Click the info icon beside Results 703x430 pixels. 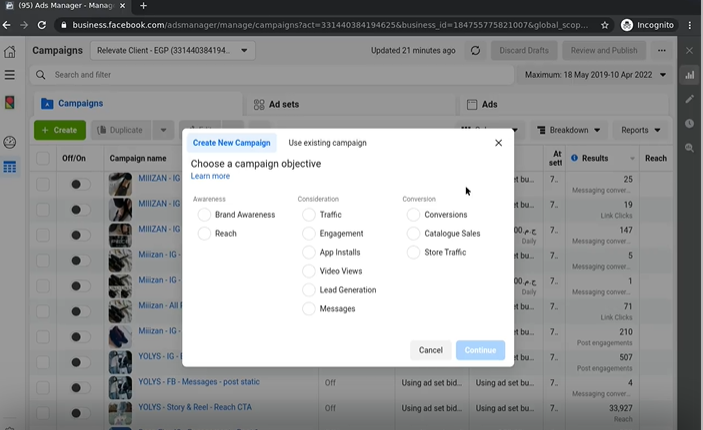574,158
